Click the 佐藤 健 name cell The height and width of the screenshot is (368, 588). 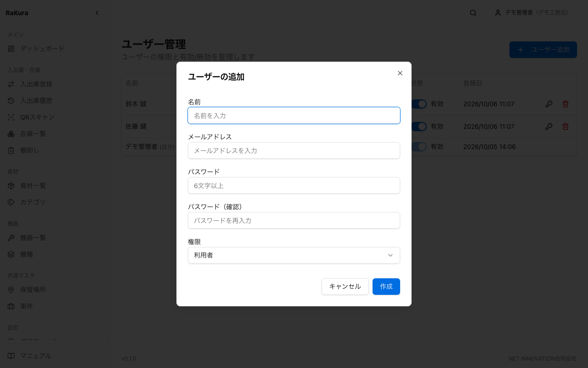136,126
